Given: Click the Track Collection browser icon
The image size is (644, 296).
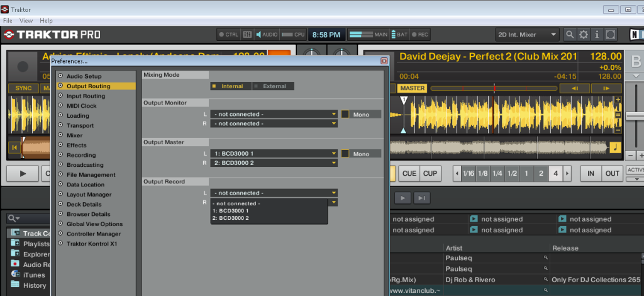Looking at the screenshot, I should tap(16, 233).
